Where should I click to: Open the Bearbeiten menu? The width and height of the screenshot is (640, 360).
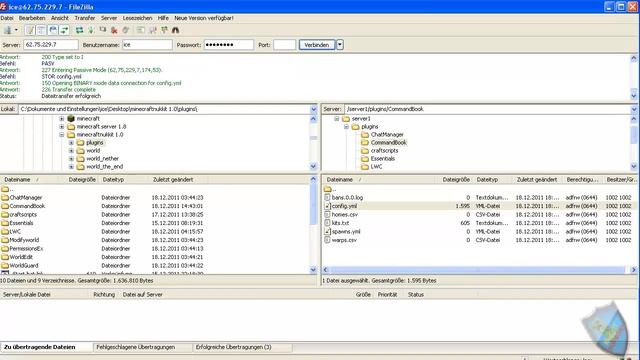click(32, 18)
